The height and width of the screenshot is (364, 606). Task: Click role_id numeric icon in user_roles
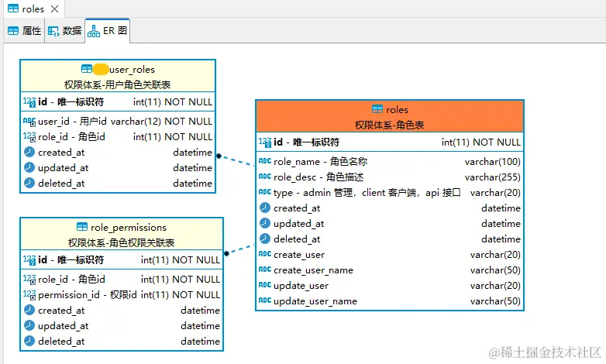(29, 137)
